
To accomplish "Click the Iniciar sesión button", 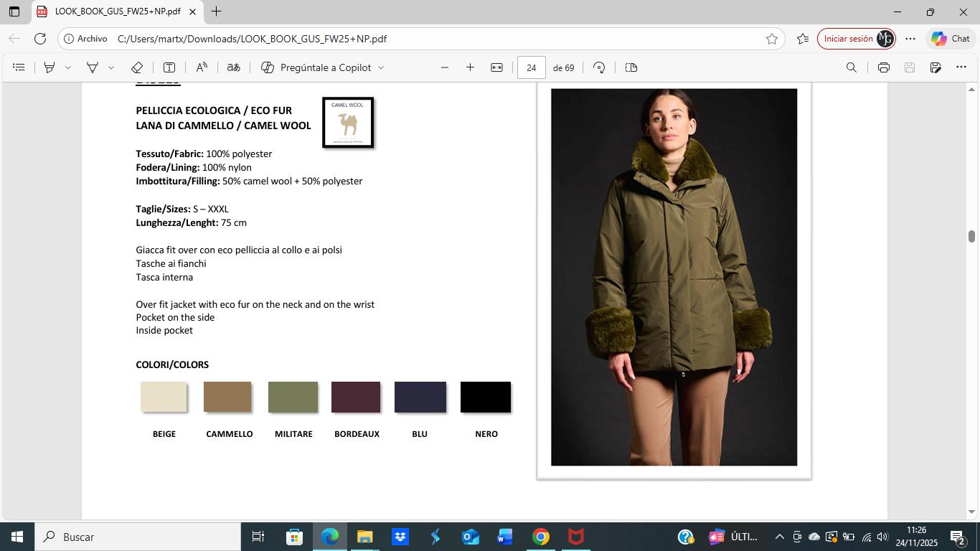I will tap(848, 39).
